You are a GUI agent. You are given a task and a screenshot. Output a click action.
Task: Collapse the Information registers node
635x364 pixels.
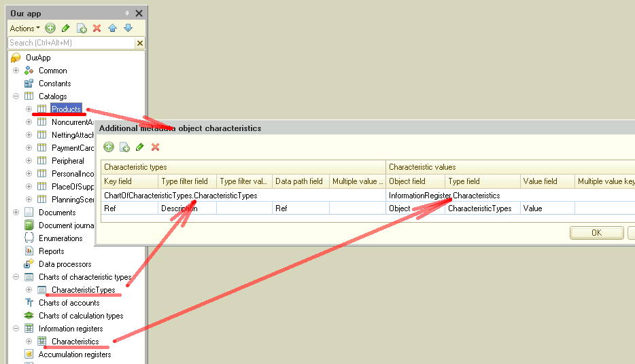point(16,329)
